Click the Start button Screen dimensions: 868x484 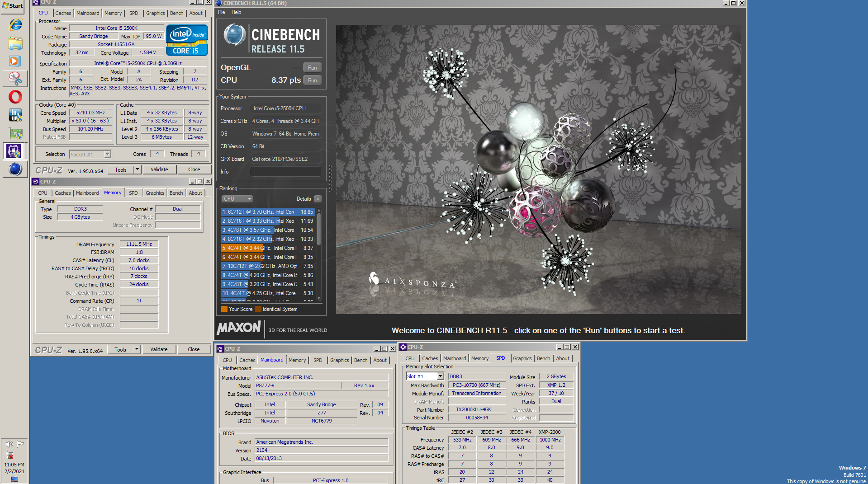pyautogui.click(x=13, y=6)
